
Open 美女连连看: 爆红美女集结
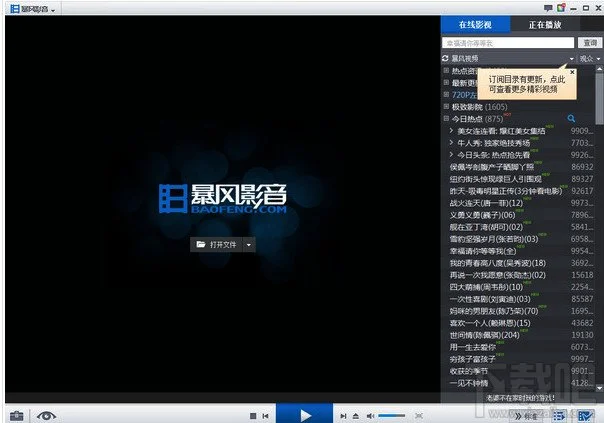tap(501, 131)
